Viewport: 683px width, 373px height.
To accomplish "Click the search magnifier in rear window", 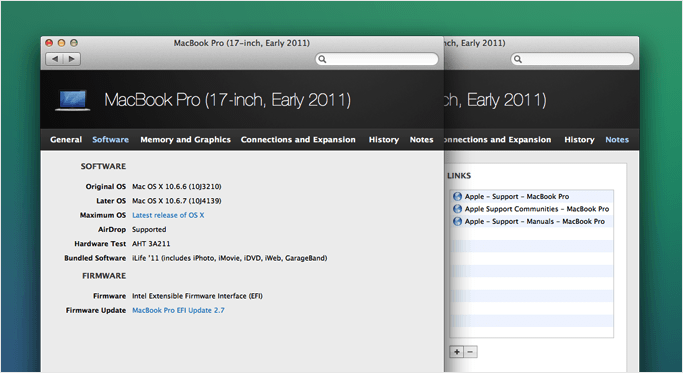I will [x=518, y=59].
